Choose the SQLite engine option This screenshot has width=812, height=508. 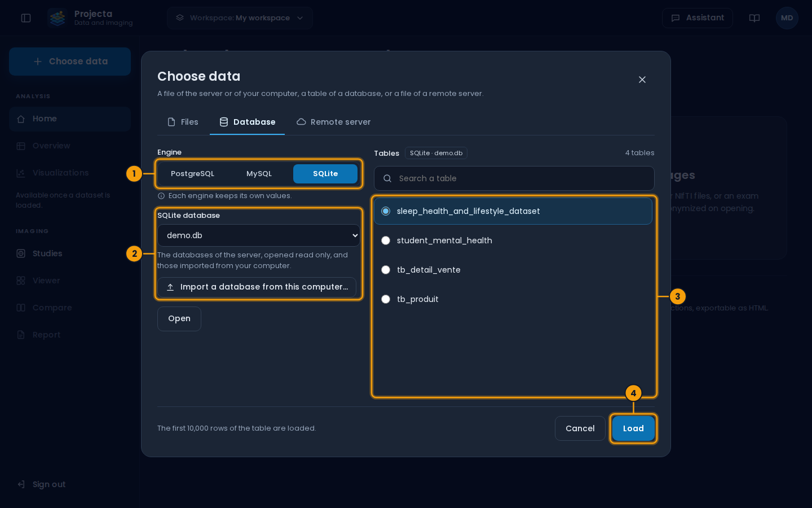(325, 174)
